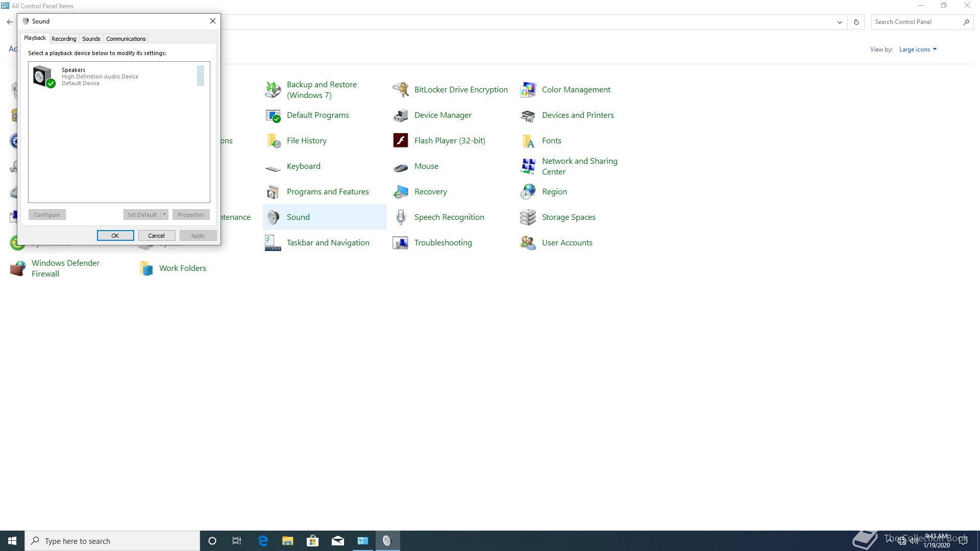Open Recovery icon
Viewport: 980px width, 551px height.
[401, 192]
